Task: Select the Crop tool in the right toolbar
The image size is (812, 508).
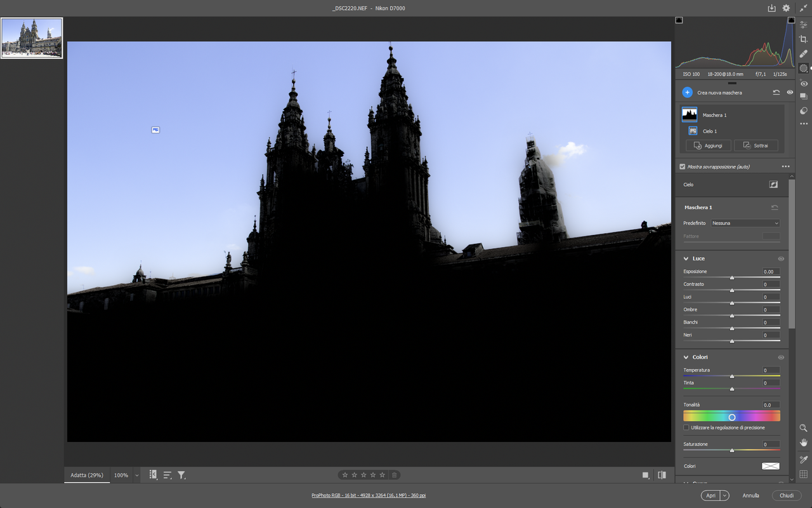Action: pyautogui.click(x=803, y=38)
